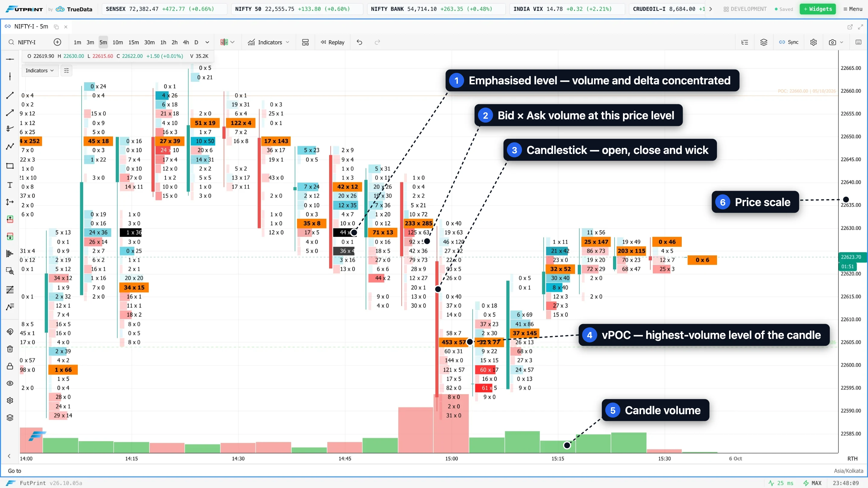This screenshot has height=488, width=868.
Task: Expand the more timeframes dropdown
Action: 207,42
